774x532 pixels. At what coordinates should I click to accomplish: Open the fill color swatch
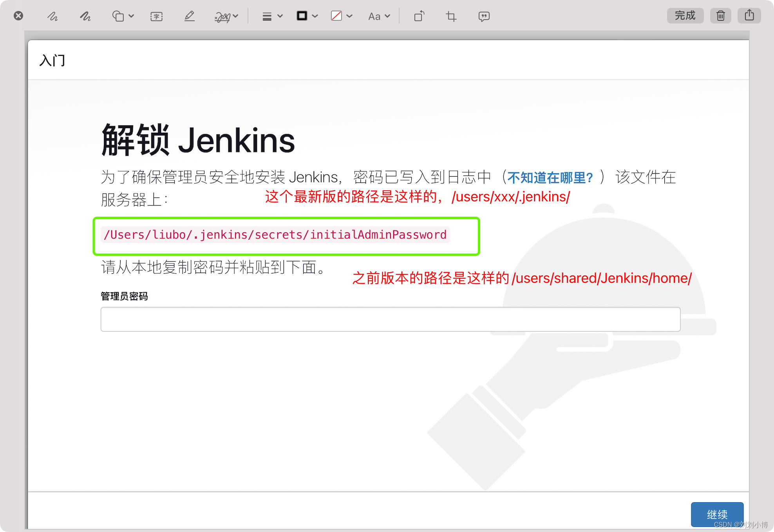tap(336, 16)
